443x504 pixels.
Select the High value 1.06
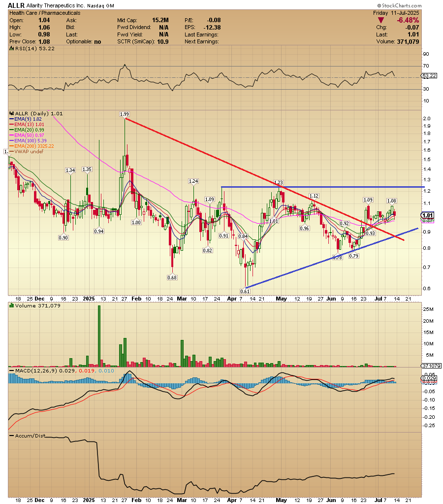tap(44, 27)
